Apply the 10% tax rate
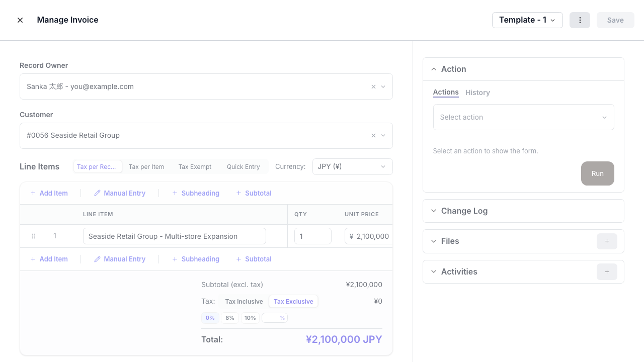This screenshot has width=644, height=362. click(x=250, y=318)
